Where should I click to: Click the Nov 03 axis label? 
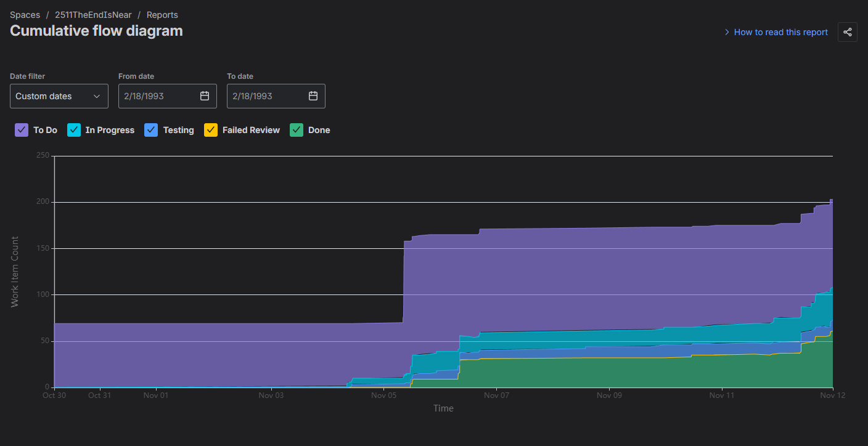pyautogui.click(x=270, y=395)
